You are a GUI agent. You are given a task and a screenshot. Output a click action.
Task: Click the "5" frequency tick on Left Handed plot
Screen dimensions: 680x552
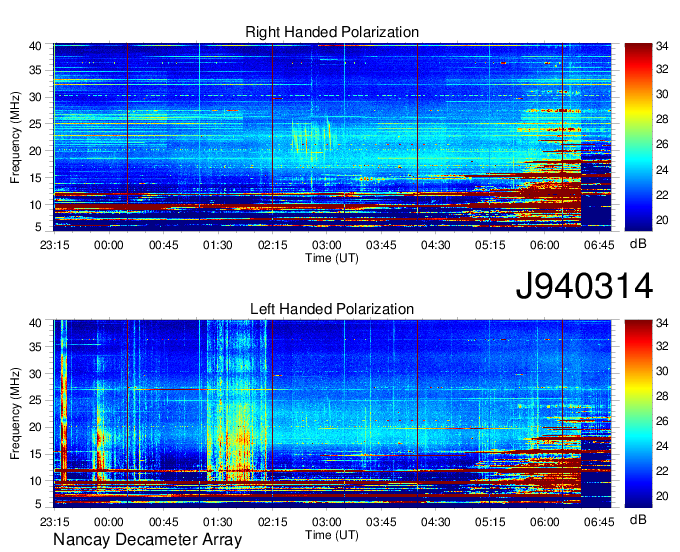coord(38,504)
